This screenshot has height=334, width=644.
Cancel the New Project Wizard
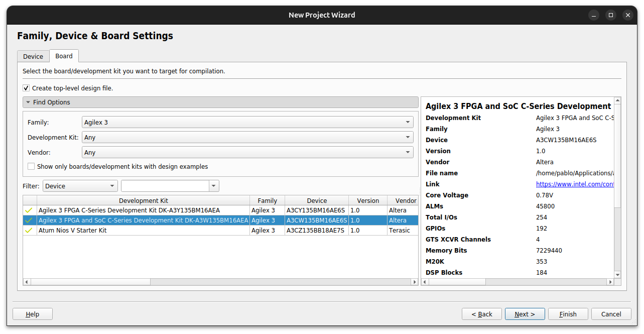point(611,314)
